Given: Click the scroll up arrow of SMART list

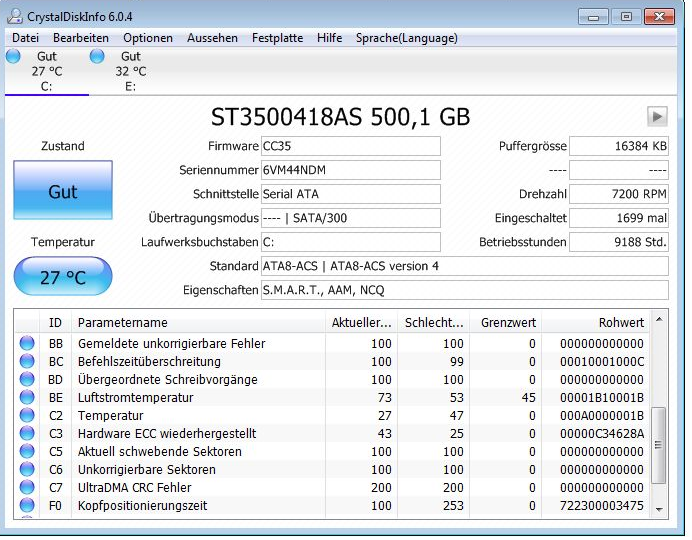Looking at the screenshot, I should 659,319.
